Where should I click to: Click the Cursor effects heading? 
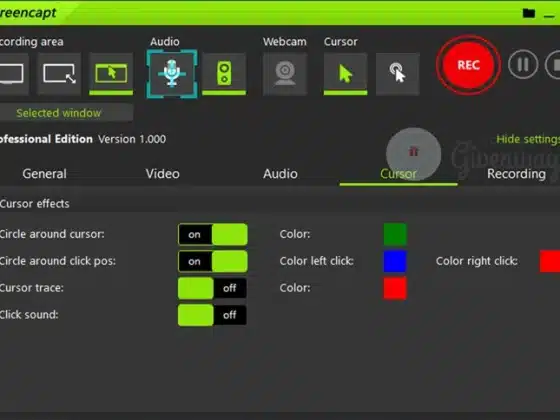pos(35,204)
